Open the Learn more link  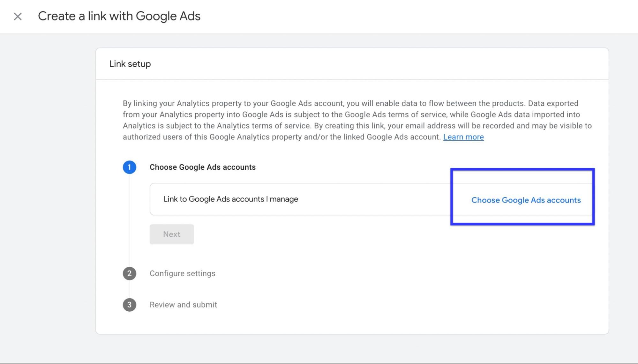[463, 137]
